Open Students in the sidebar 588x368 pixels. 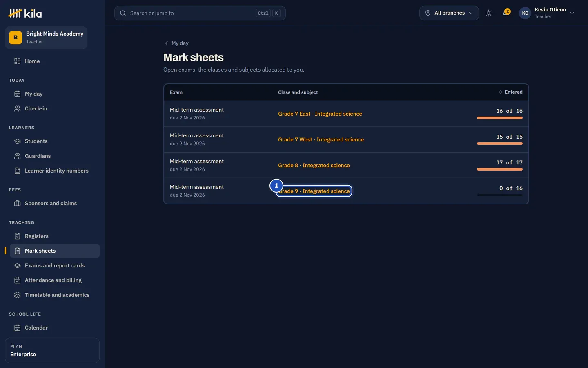pyautogui.click(x=55, y=141)
